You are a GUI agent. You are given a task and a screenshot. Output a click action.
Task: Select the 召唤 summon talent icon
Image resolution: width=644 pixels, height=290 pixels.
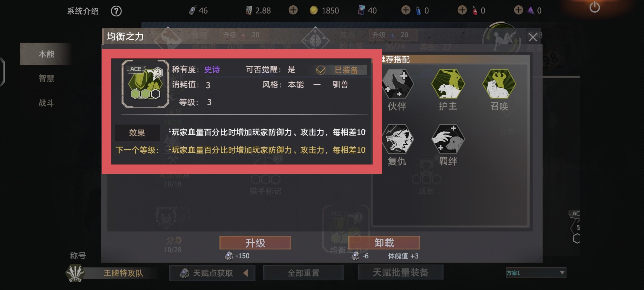point(499,84)
